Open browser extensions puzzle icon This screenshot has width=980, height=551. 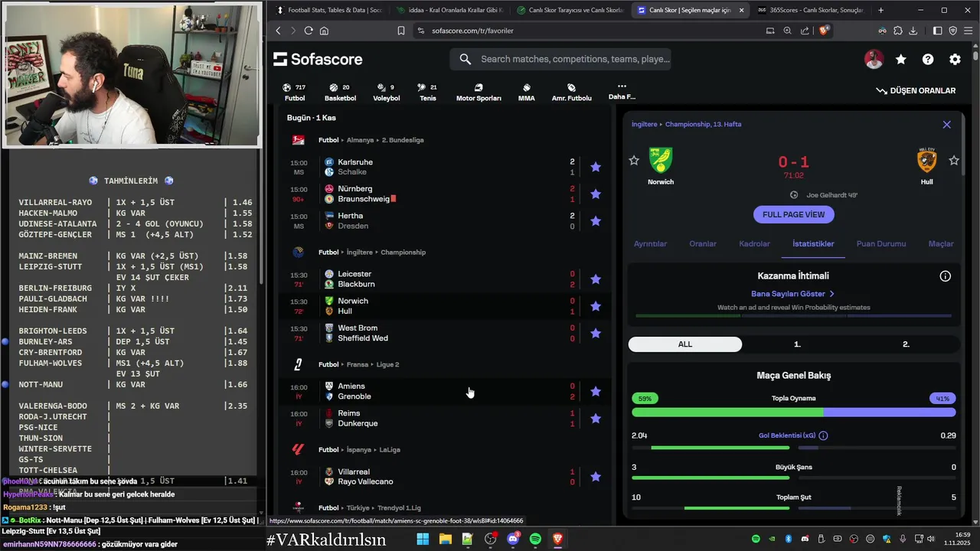897,31
